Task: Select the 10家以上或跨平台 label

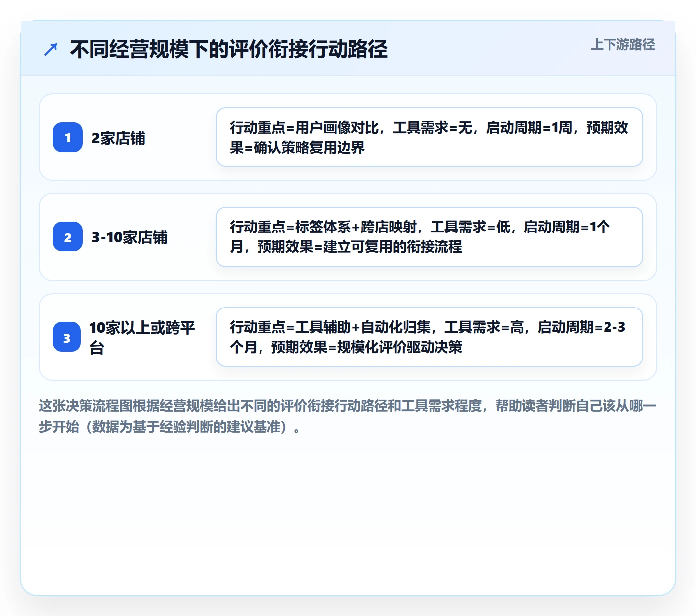Action: coord(142,337)
